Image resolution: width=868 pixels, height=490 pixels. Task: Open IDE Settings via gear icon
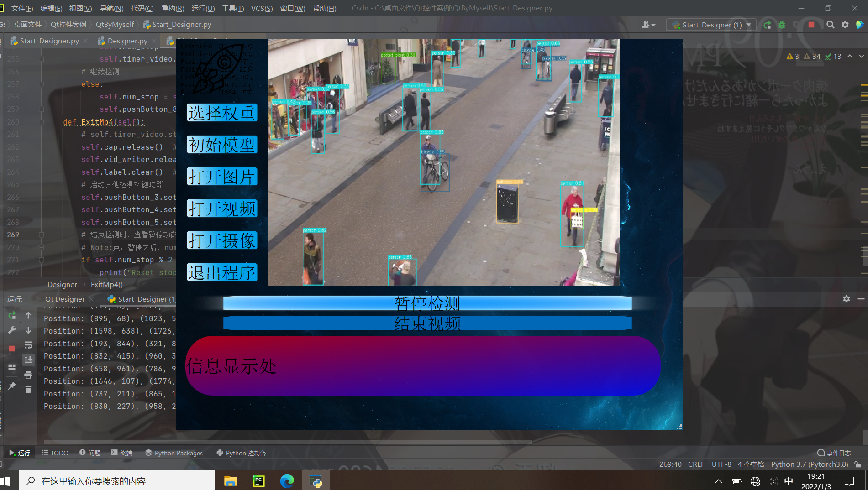(846, 25)
